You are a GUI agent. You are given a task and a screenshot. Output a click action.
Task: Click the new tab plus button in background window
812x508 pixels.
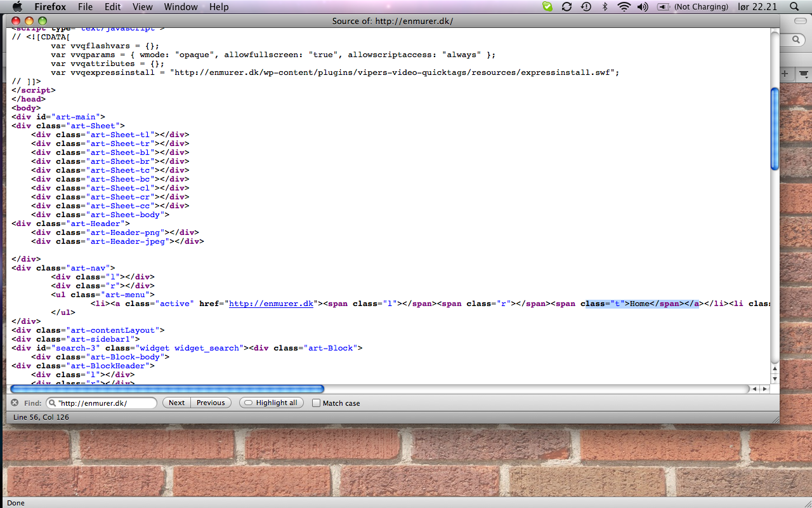coord(785,74)
